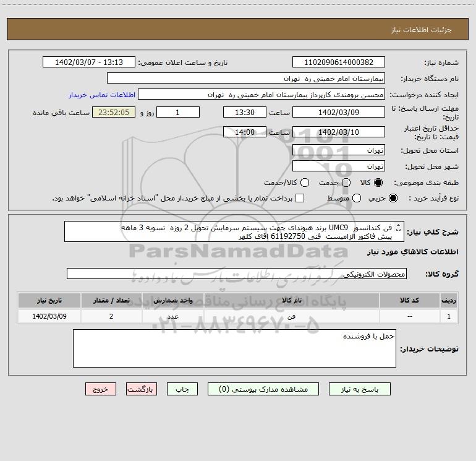Click the delivery city field تهران
The height and width of the screenshot is (461, 476).
click(x=339, y=166)
